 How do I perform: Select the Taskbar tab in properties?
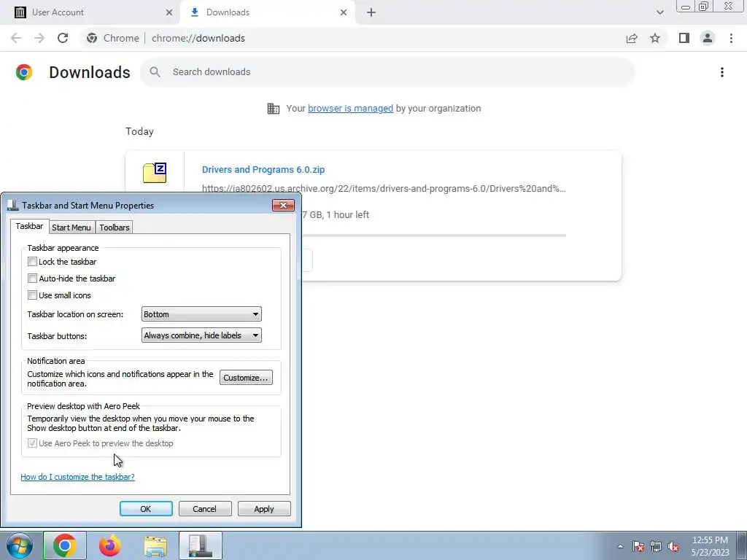tap(29, 226)
